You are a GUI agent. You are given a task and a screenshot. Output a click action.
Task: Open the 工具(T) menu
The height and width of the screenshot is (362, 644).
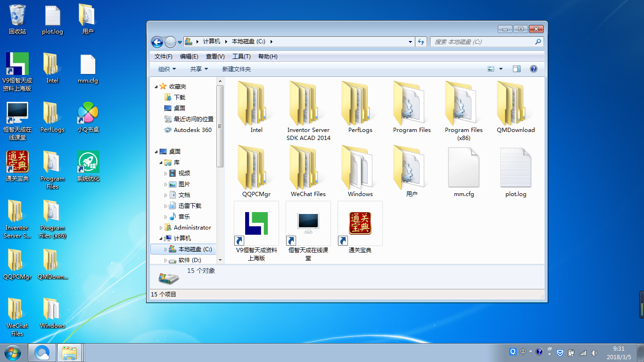tap(241, 57)
